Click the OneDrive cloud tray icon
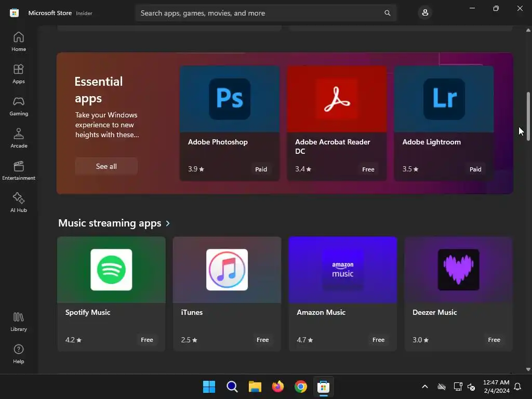This screenshot has width=532, height=399. [x=442, y=387]
